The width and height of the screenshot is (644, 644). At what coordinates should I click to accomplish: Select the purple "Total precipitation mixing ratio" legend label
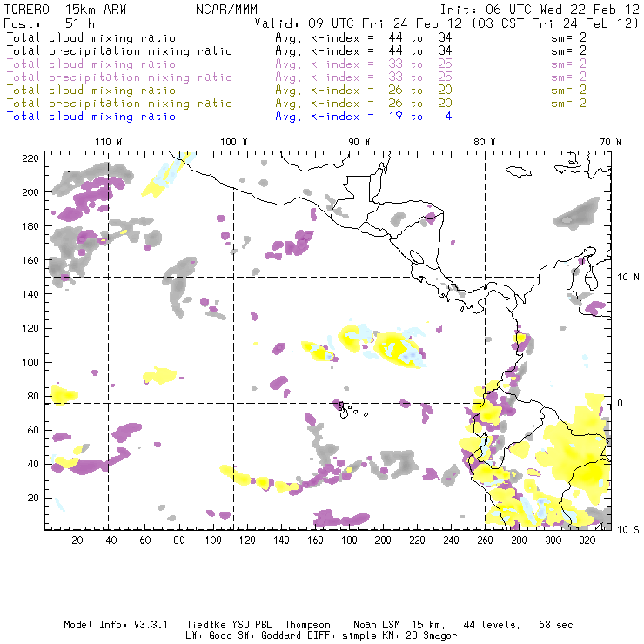click(x=119, y=77)
